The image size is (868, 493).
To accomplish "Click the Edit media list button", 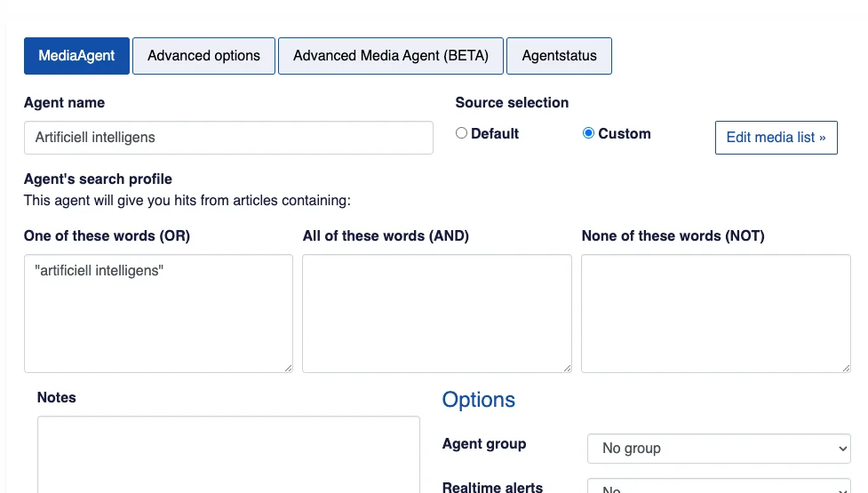I will [x=776, y=138].
